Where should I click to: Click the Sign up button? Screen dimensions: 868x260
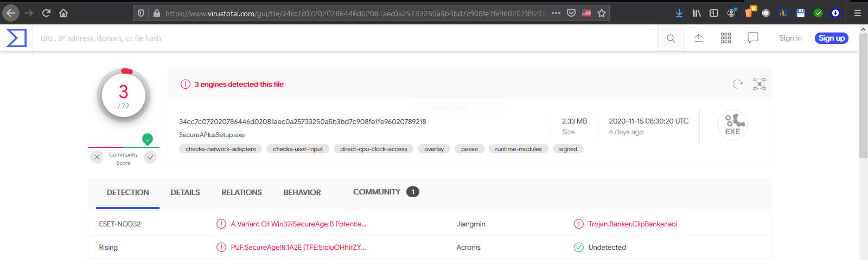pos(832,38)
